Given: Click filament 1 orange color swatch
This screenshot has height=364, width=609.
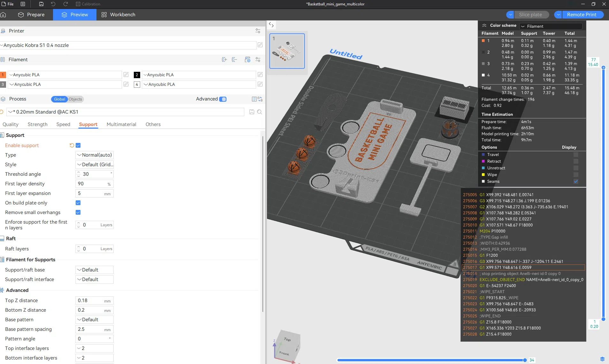Looking at the screenshot, I should 3,75.
